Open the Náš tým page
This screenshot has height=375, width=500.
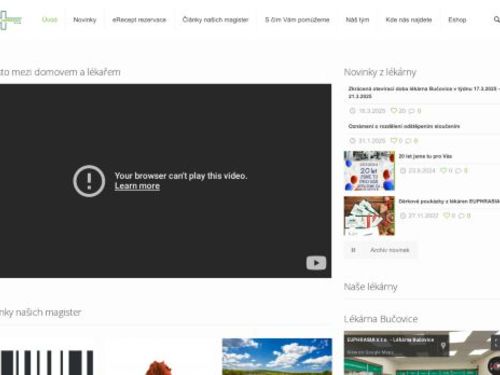(357, 20)
